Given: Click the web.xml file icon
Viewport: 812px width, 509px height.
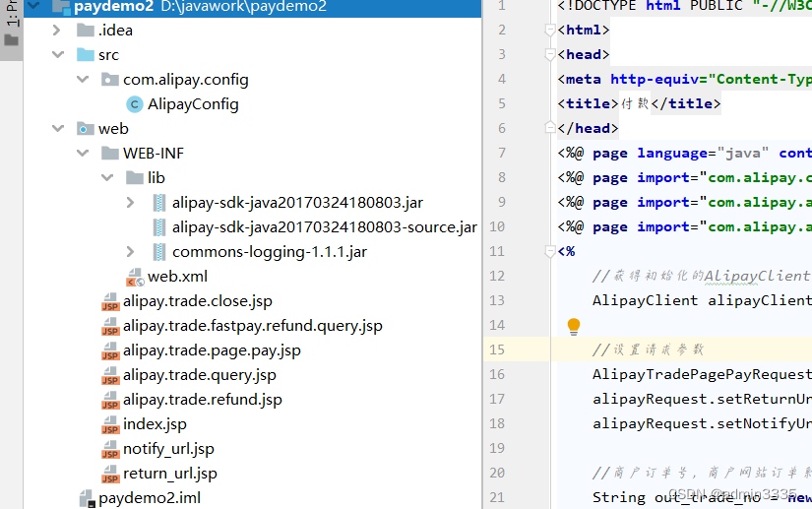Looking at the screenshot, I should [x=135, y=277].
